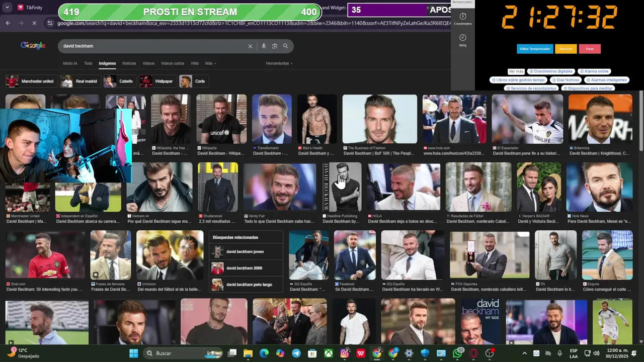Filter by Cabello chip
Image resolution: width=644 pixels, height=362 pixels.
click(119, 81)
